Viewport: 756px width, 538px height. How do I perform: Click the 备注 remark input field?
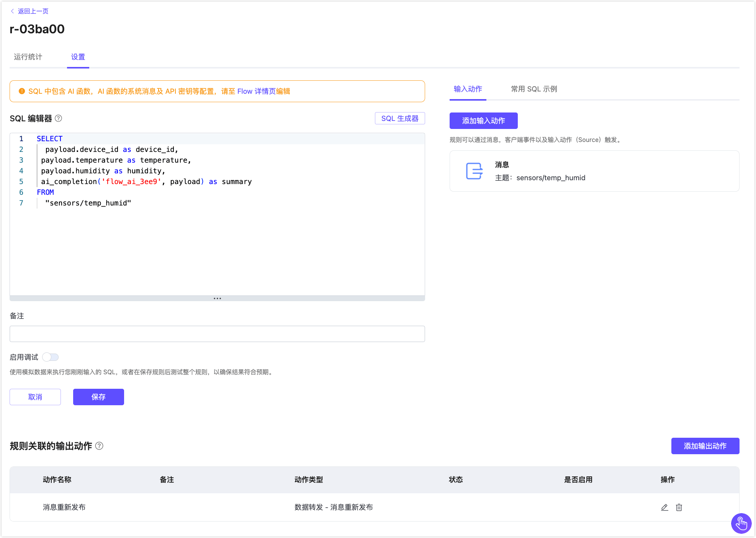217,334
